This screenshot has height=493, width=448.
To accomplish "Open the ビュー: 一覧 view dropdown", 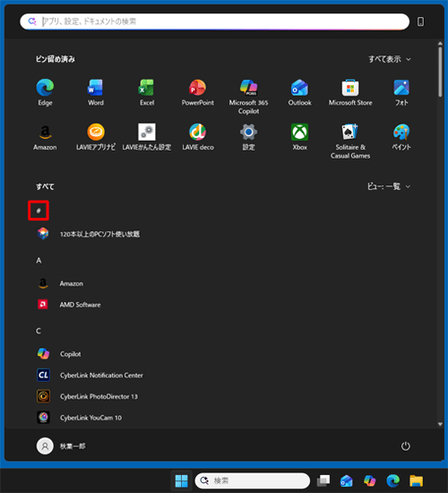I will click(389, 186).
